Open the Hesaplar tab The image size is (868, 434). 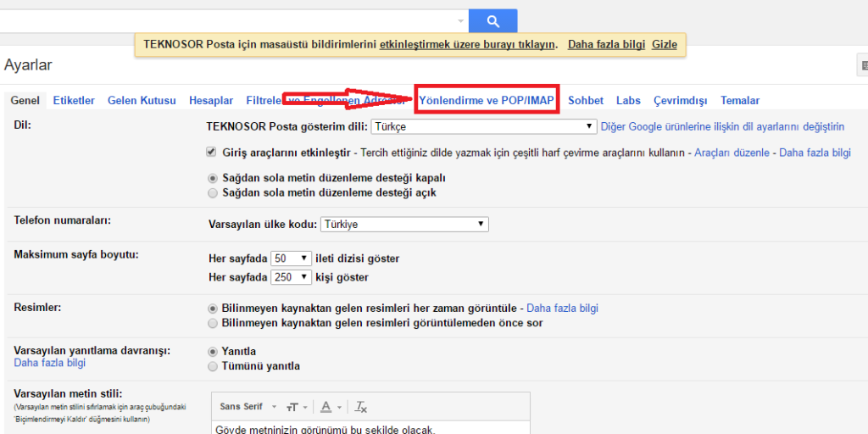211,101
